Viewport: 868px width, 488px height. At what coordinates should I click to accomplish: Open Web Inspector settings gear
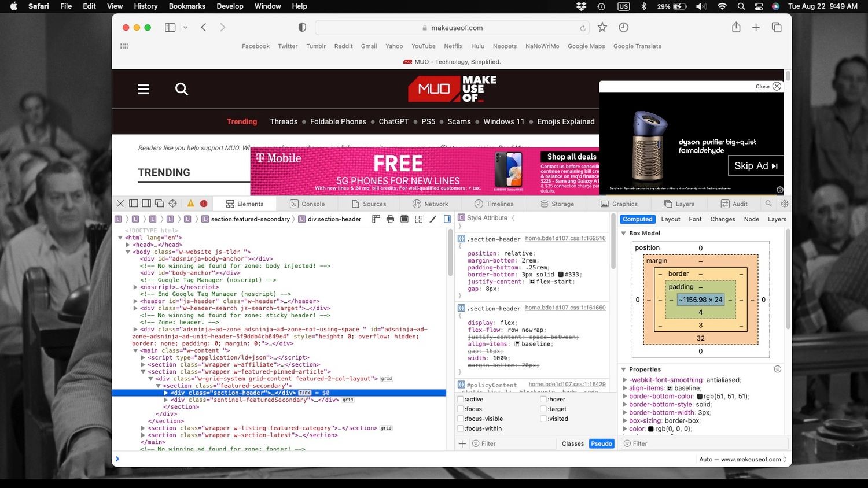point(785,204)
